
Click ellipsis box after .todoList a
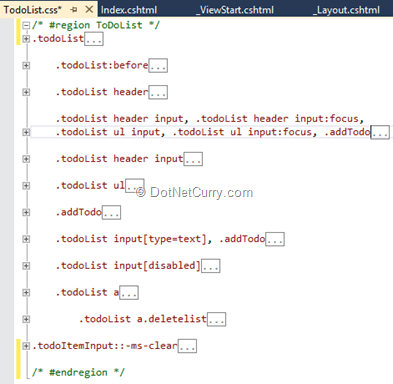129,292
